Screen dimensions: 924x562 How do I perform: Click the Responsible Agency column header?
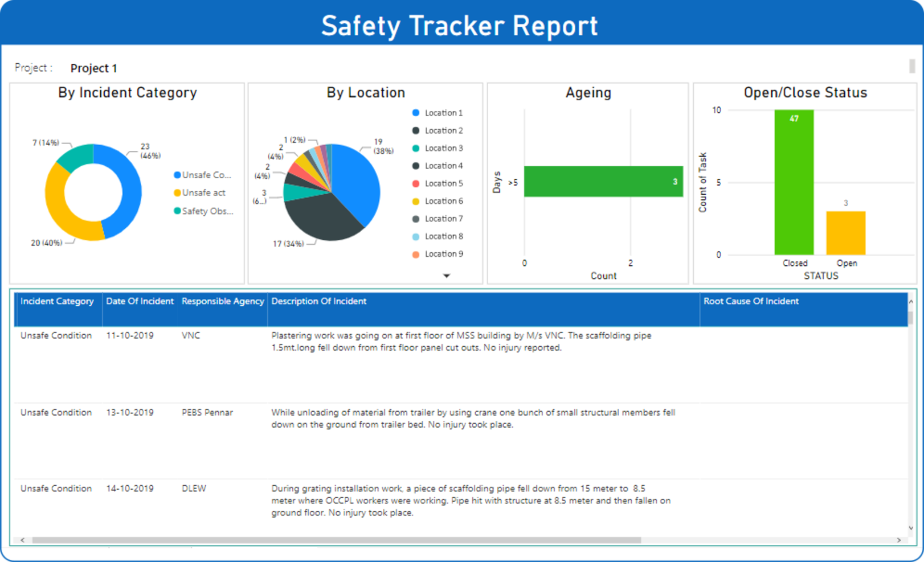pos(222,301)
